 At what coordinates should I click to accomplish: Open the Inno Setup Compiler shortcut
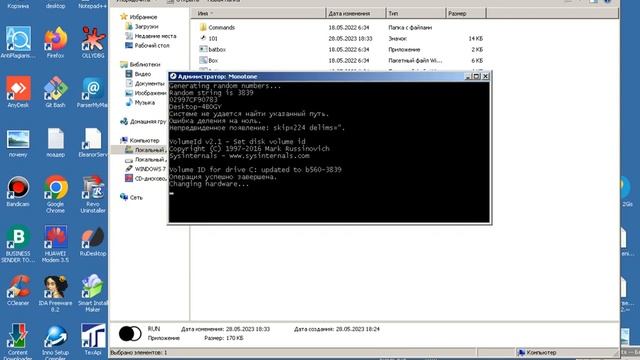(x=56, y=341)
